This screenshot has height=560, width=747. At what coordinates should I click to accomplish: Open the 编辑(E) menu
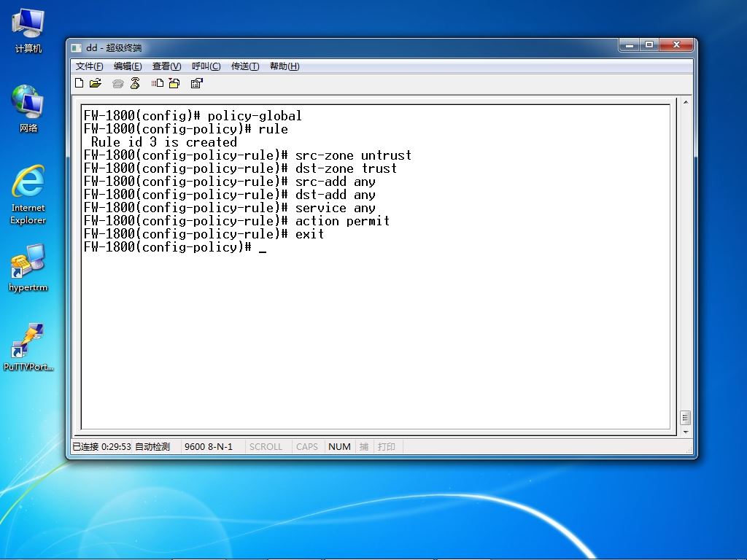click(x=128, y=66)
